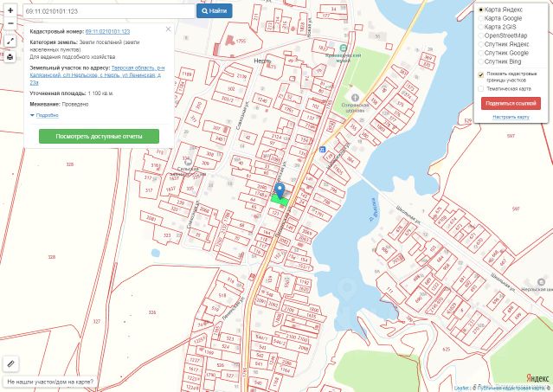553x392 pixels.
Task: Click the Яндекс logo on map
Action: click(x=537, y=378)
